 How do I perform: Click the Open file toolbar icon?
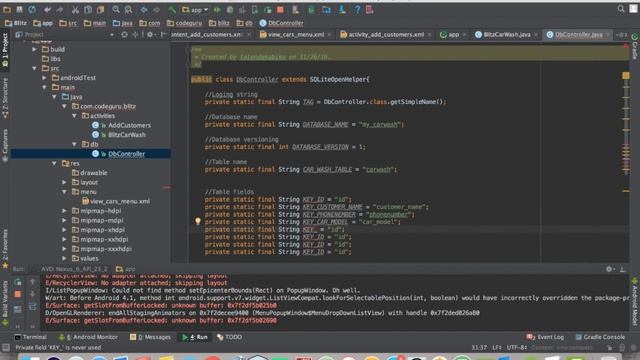coord(7,9)
